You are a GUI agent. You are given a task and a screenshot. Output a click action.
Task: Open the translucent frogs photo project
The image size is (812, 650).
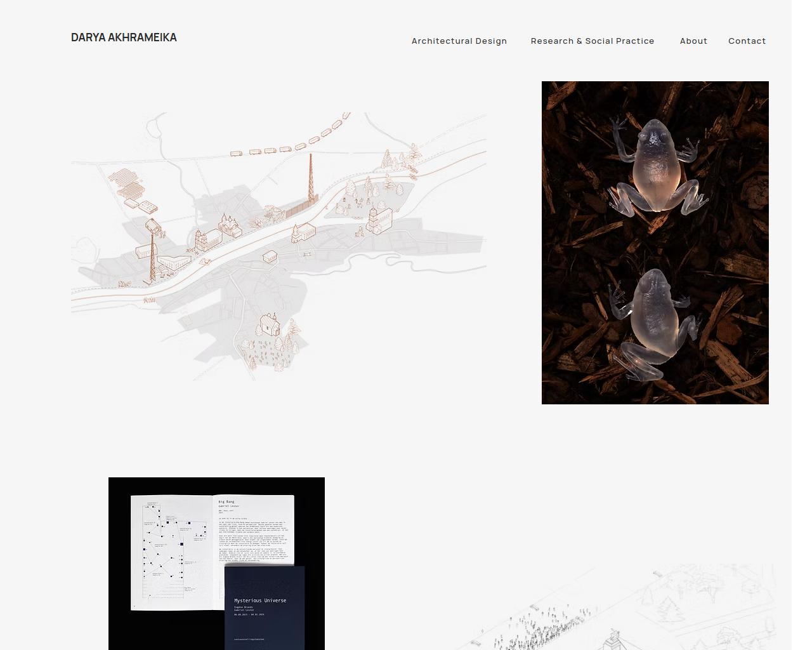(655, 242)
